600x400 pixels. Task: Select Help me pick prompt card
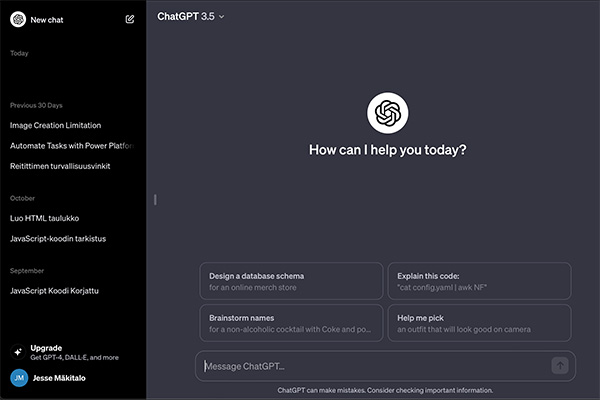[x=479, y=322]
